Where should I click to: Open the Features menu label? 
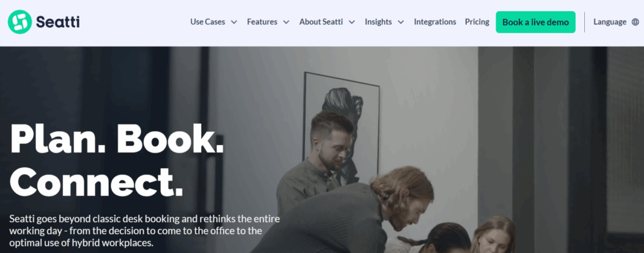tap(262, 22)
